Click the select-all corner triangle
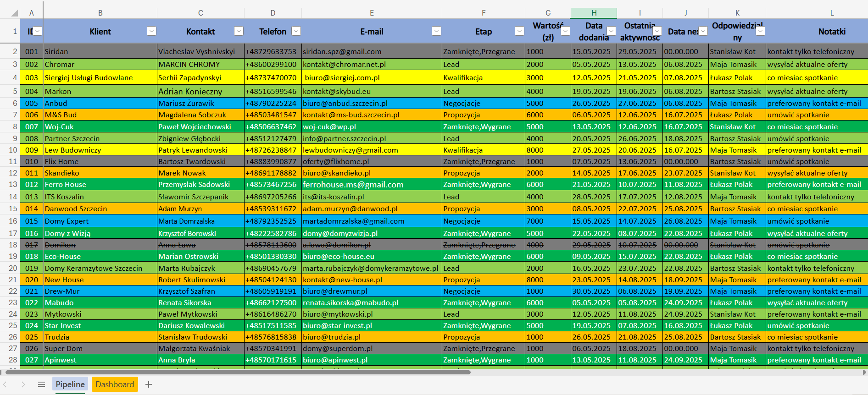The width and height of the screenshot is (868, 395). pos(15,13)
